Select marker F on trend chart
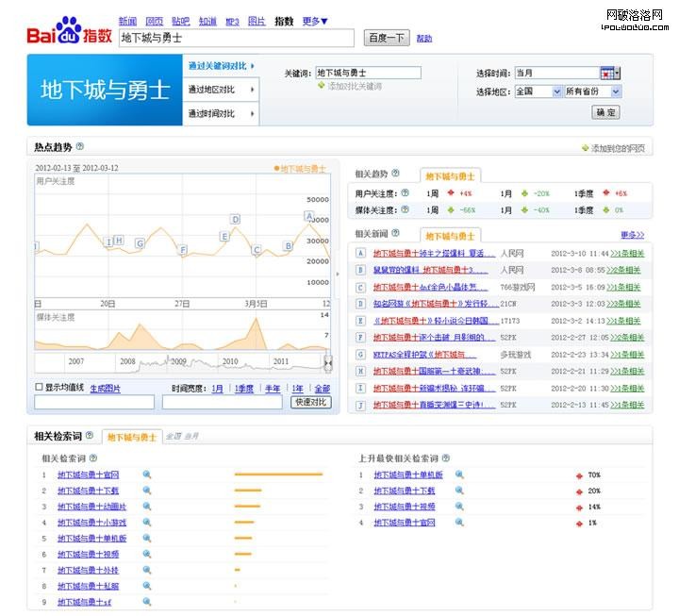 coord(183,250)
